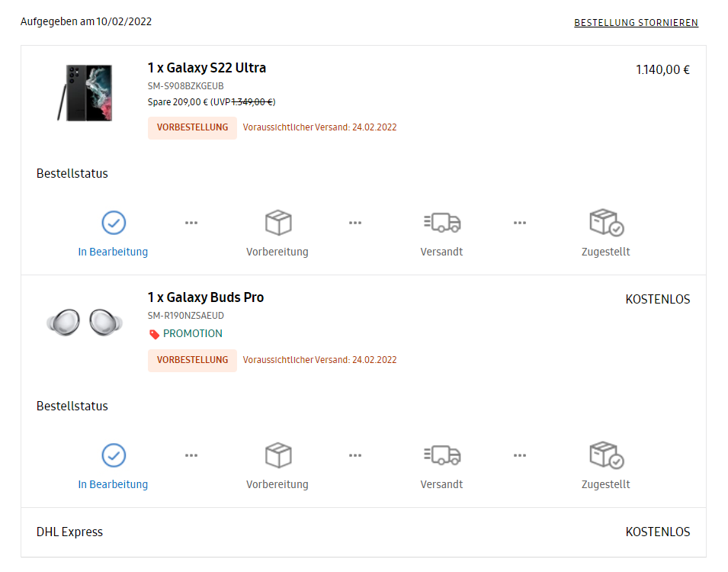Click S22 Ultra Vorbereitung box icon

(x=278, y=223)
